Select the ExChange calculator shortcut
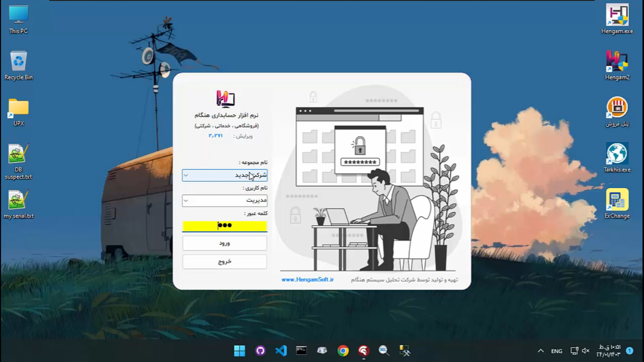The height and width of the screenshot is (362, 644). pyautogui.click(x=617, y=204)
